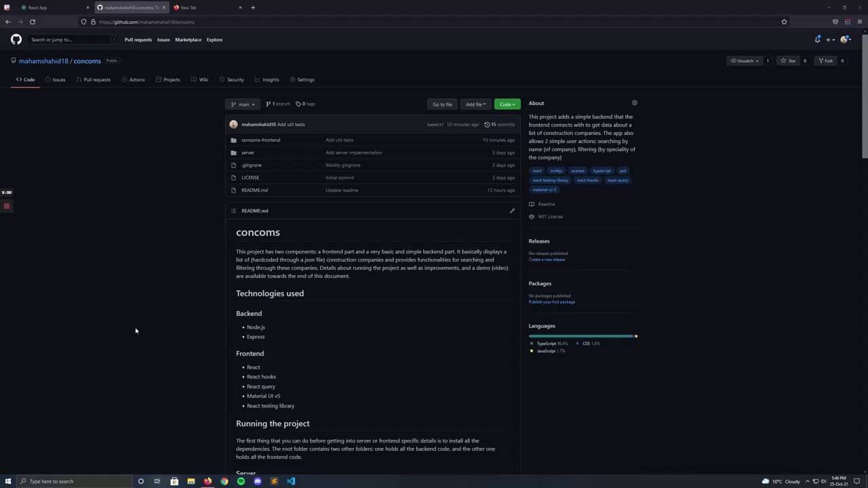Screen dimensions: 868x488
Task: Open the README.md file link
Action: [254, 190]
